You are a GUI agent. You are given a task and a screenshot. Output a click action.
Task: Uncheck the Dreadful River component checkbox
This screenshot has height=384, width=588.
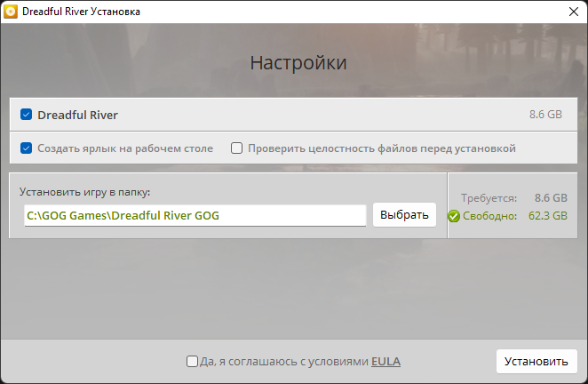point(27,115)
